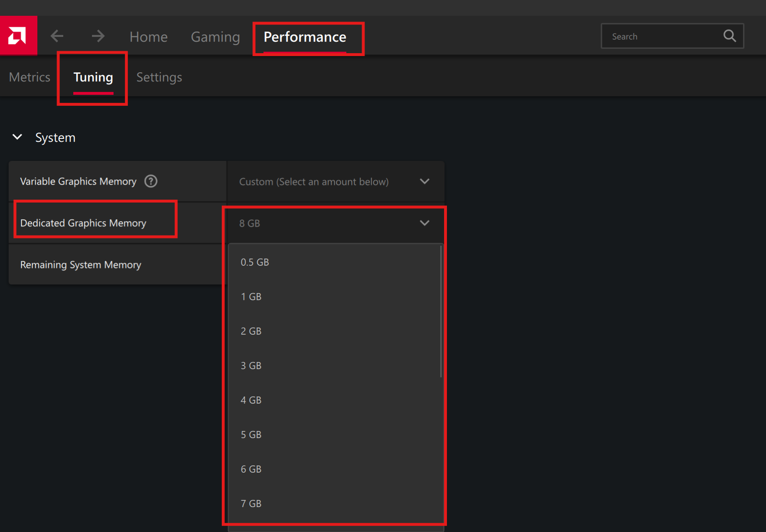Open the Home tab
Image resolution: width=766 pixels, height=532 pixels.
[149, 37]
